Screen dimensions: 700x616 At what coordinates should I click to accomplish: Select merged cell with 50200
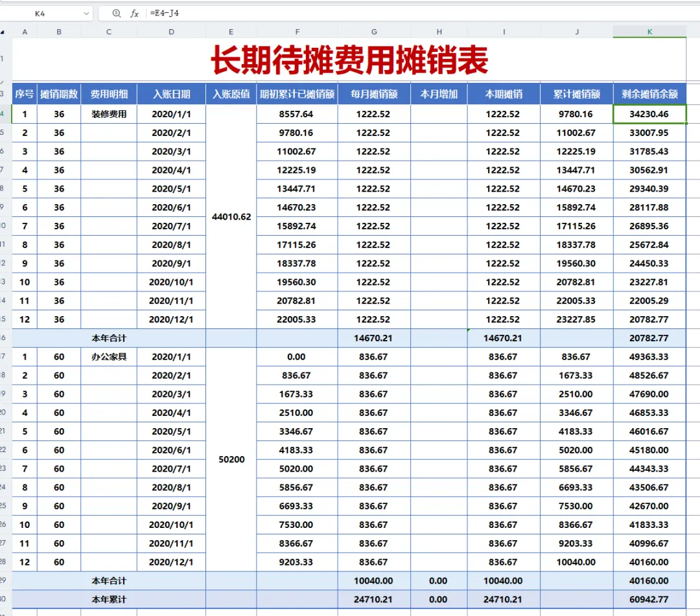[x=231, y=459]
